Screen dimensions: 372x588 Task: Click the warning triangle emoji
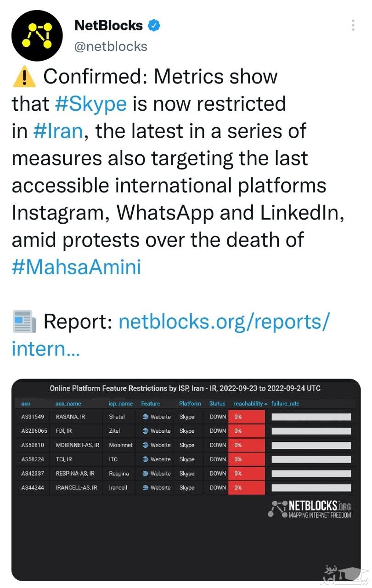point(24,77)
